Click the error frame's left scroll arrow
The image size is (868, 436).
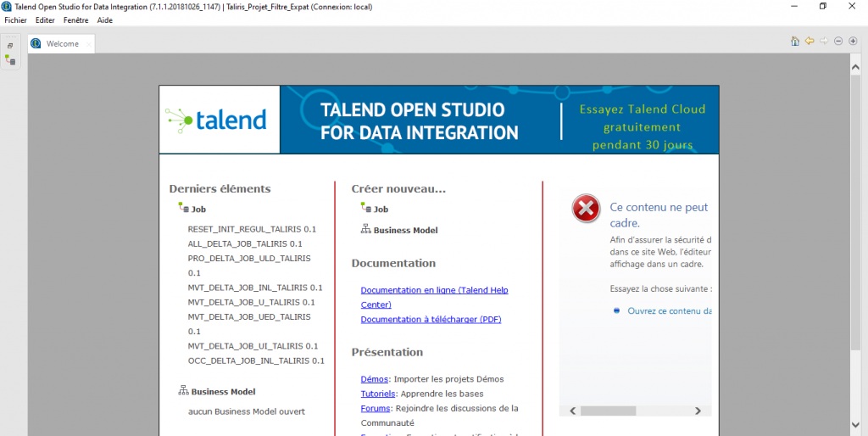pyautogui.click(x=573, y=411)
